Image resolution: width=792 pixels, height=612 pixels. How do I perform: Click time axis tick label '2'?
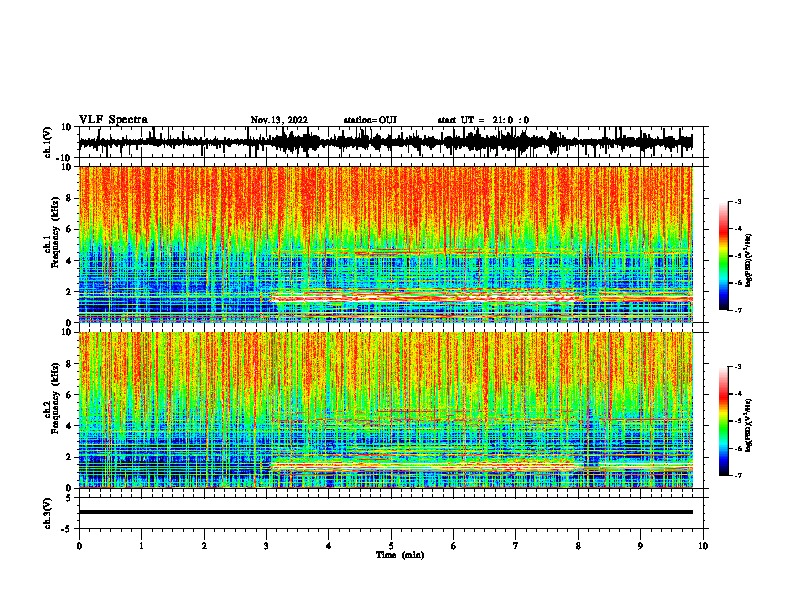click(204, 546)
